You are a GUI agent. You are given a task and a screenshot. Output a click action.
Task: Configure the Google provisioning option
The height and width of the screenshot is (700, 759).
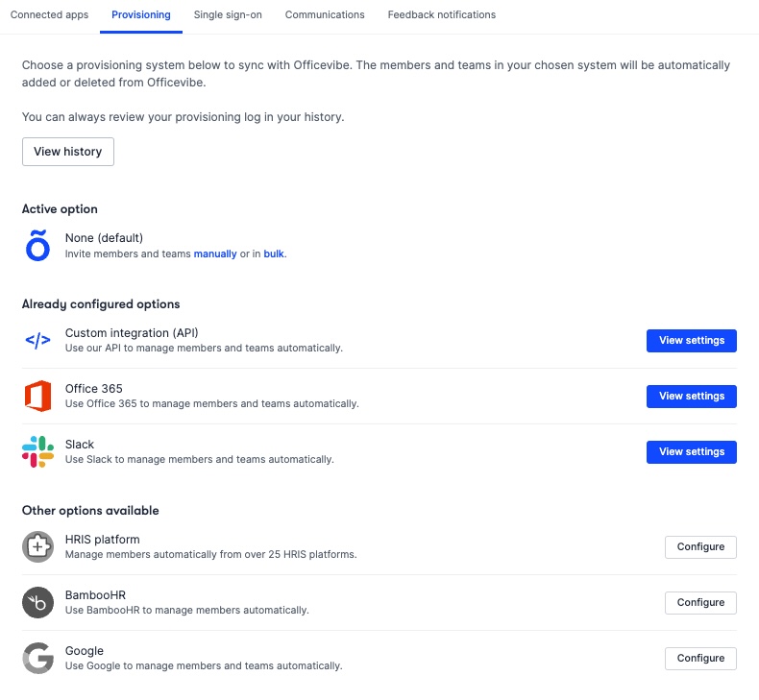tap(700, 658)
